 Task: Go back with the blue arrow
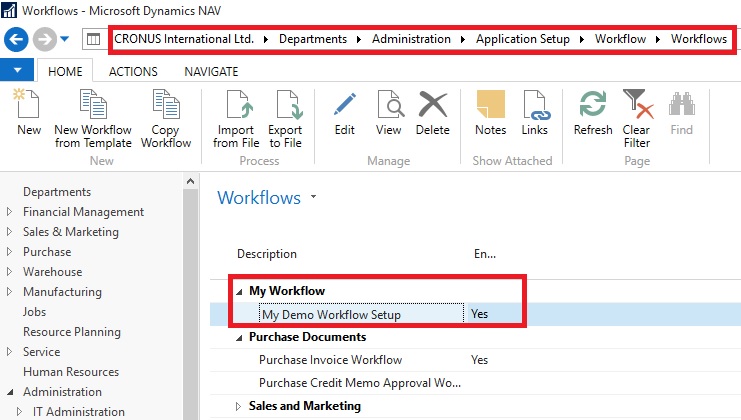click(x=16, y=39)
